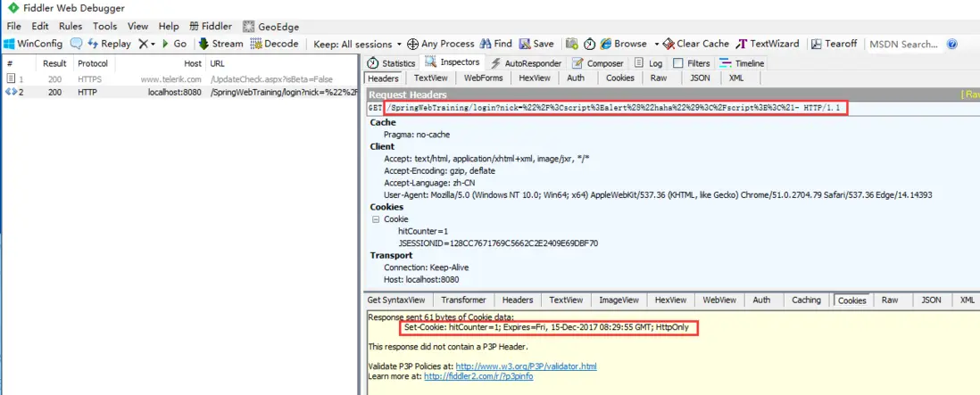Toggle Decode in the toolbar

tap(274, 44)
